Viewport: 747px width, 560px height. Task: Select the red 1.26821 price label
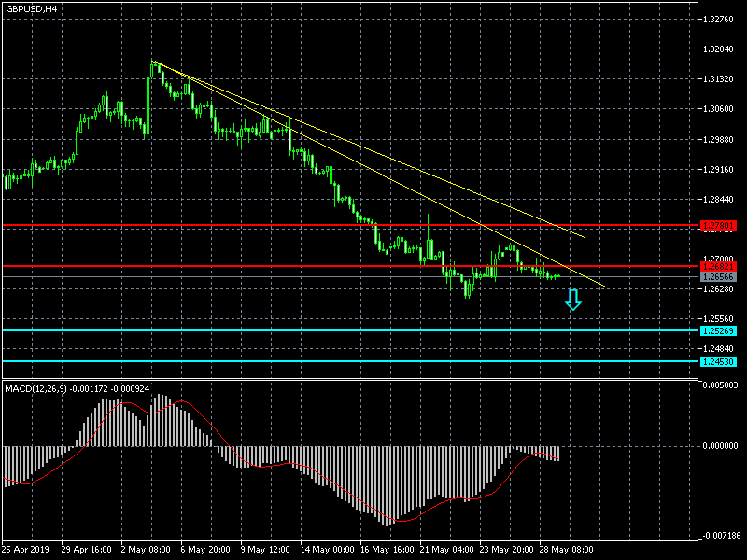tap(718, 266)
